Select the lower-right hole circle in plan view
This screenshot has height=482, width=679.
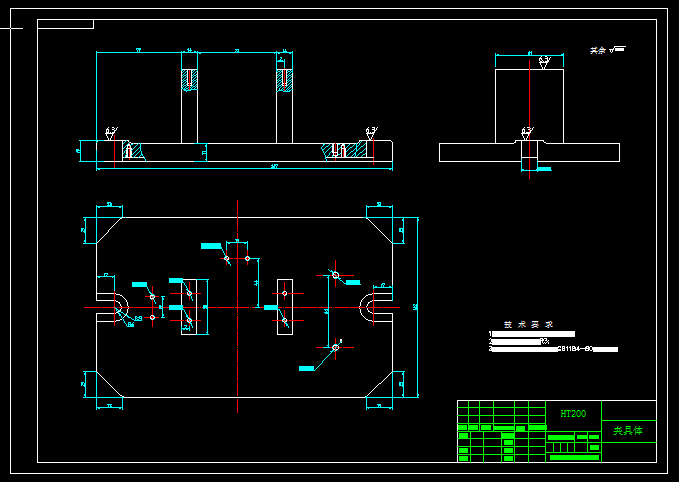[336, 347]
